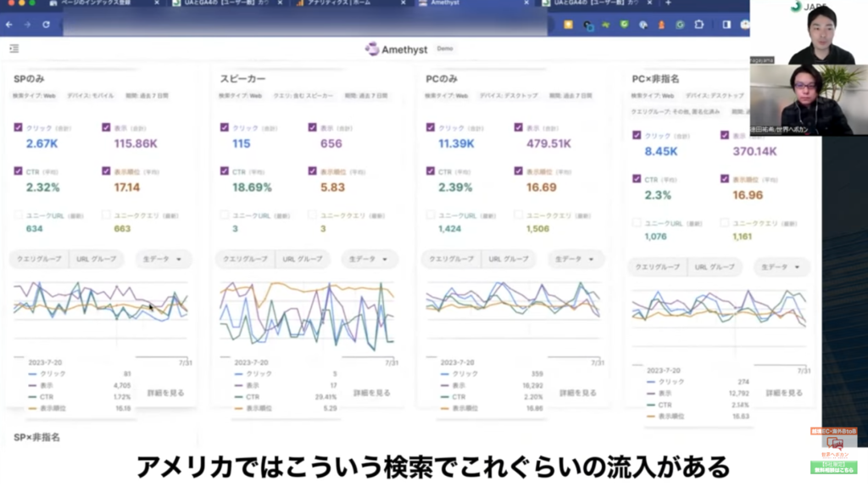
Task: Click the browser back arrow
Action: [8, 25]
